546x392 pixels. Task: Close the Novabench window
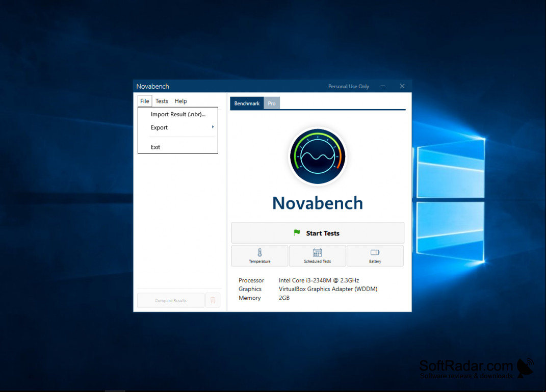click(402, 86)
